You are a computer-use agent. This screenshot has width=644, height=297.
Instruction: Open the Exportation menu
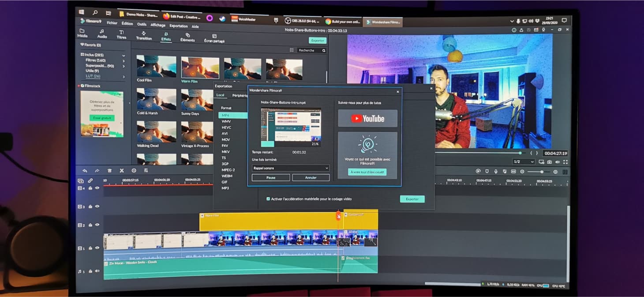[179, 26]
